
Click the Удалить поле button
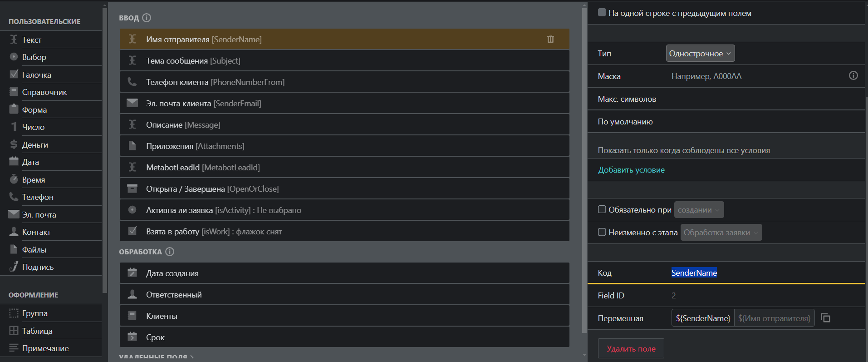pyautogui.click(x=631, y=349)
